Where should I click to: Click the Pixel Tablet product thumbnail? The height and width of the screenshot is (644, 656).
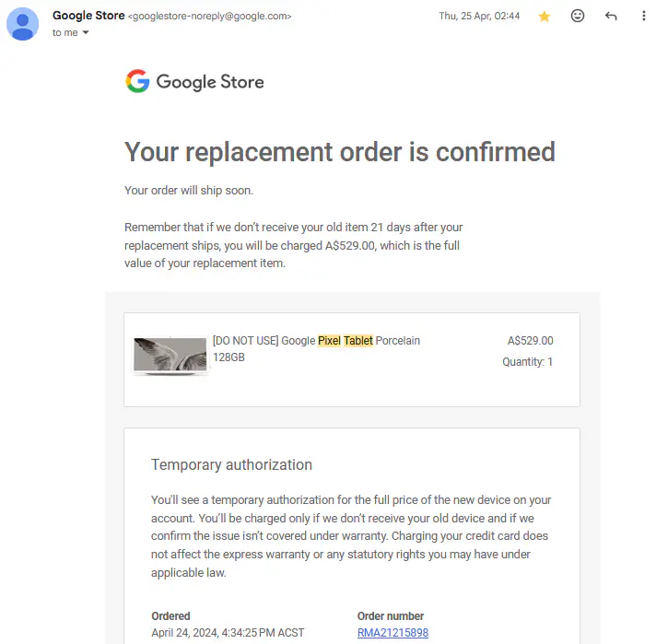pyautogui.click(x=170, y=357)
